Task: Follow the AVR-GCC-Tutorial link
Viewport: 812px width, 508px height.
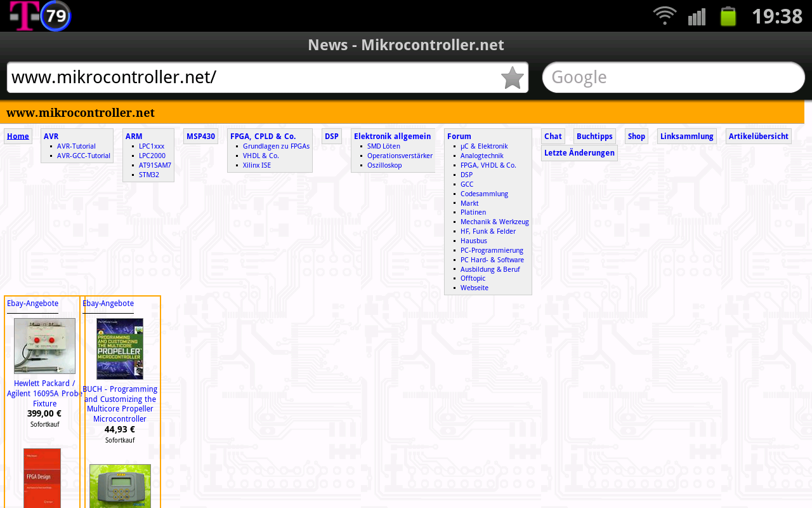Action: pos(84,156)
